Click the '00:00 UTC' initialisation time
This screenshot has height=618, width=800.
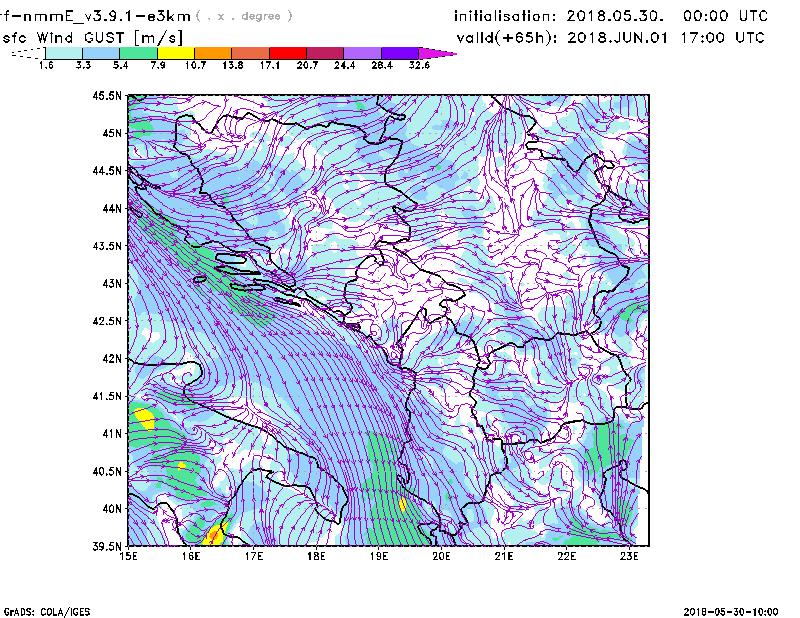725,16
